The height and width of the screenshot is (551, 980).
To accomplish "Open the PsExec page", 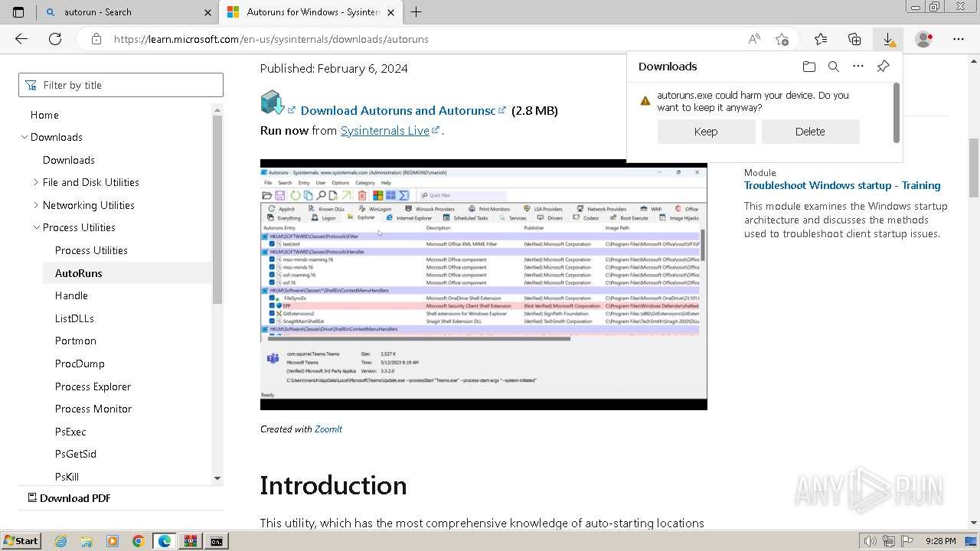I will tap(70, 432).
